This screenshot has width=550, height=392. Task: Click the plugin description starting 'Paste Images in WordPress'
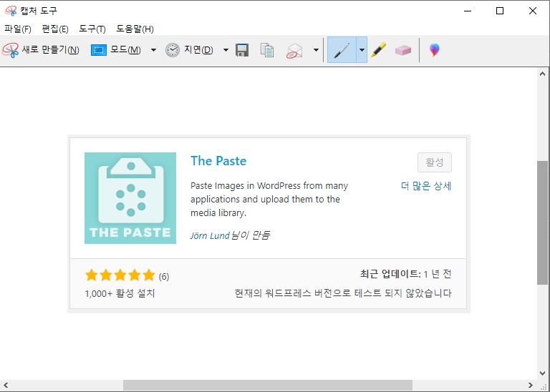269,199
